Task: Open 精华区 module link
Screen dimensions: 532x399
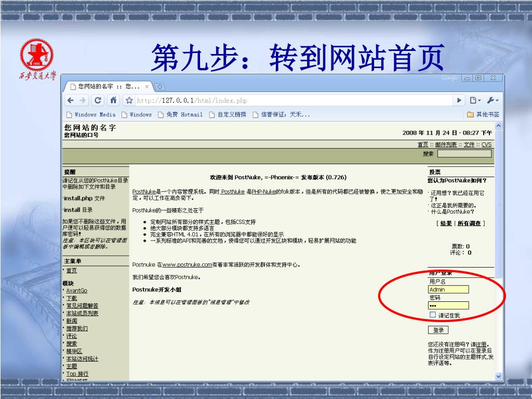Action: (x=74, y=351)
